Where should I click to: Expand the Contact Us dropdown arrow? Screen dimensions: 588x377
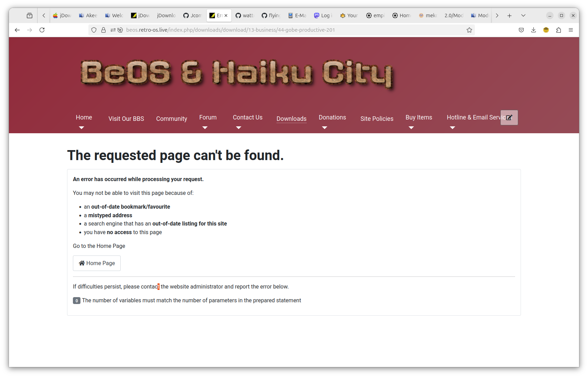tap(239, 128)
